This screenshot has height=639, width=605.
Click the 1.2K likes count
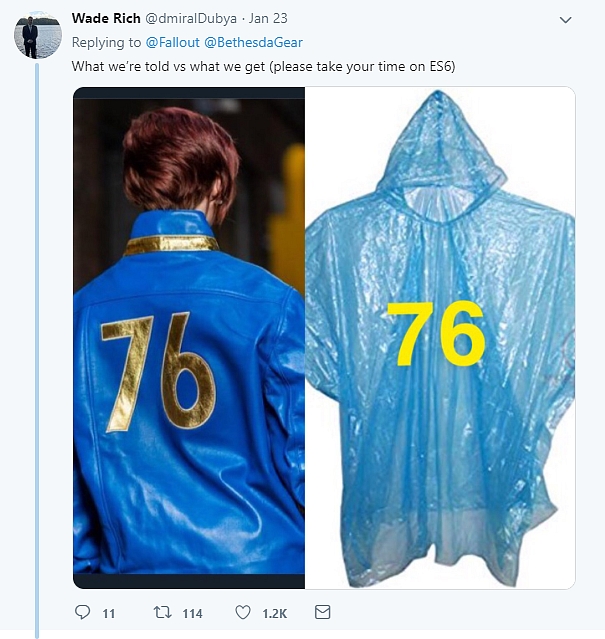[x=275, y=613]
